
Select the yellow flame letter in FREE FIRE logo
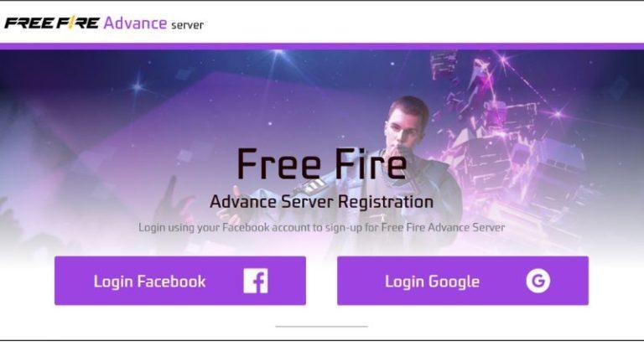click(x=70, y=23)
